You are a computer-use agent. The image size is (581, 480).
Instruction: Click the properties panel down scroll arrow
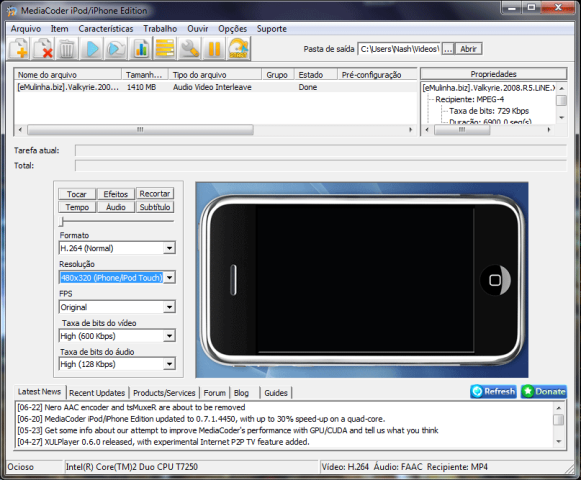pos(561,117)
